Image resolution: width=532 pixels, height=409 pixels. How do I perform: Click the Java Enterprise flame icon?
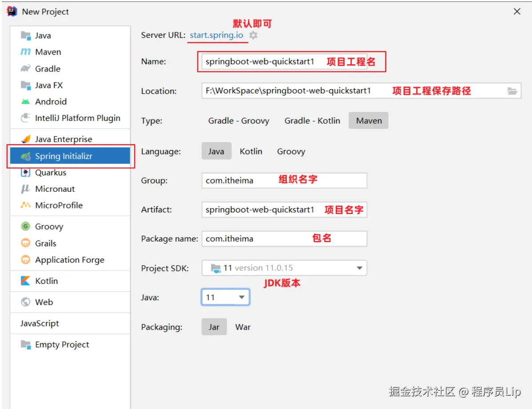(x=26, y=139)
